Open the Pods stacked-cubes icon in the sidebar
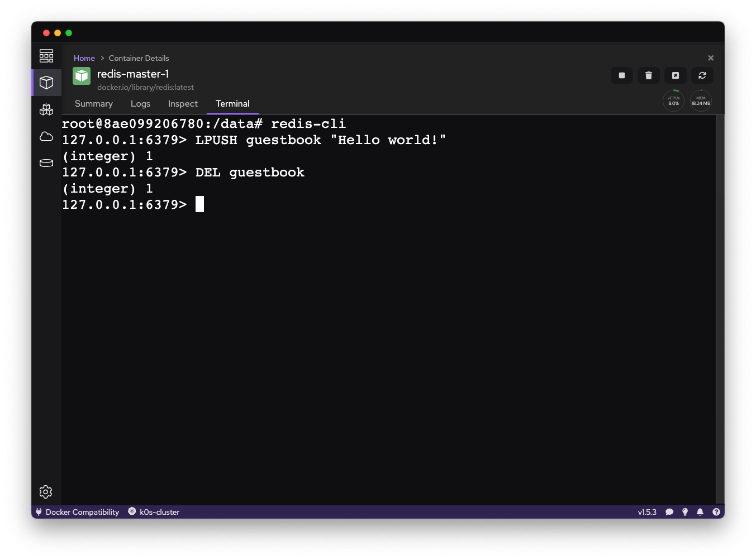 (x=46, y=109)
